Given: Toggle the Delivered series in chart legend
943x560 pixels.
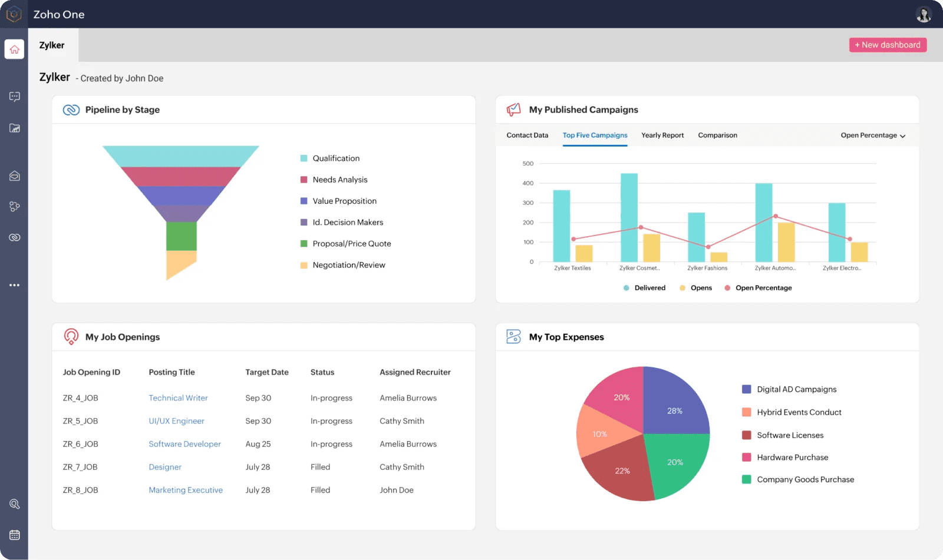Looking at the screenshot, I should coord(644,288).
